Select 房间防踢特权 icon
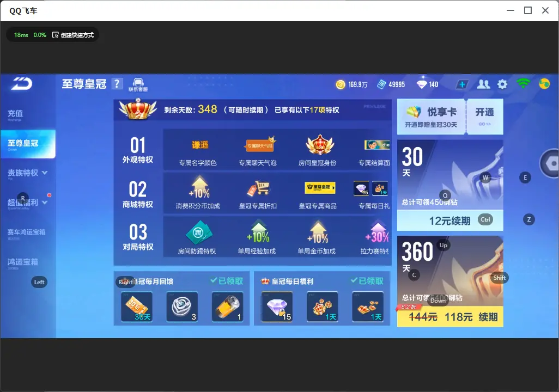This screenshot has width=559, height=392. click(199, 232)
